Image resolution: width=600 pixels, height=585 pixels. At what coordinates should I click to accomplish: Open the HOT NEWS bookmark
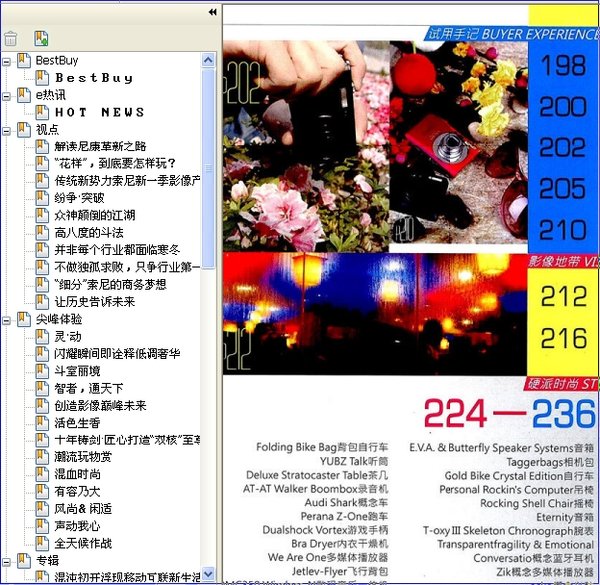(99, 112)
